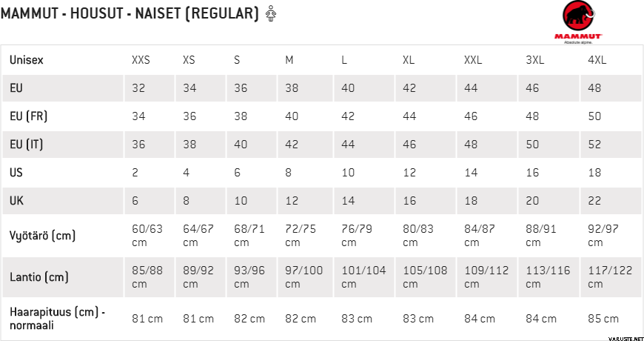Click the EU (IT) size 52 cell

[x=594, y=145]
